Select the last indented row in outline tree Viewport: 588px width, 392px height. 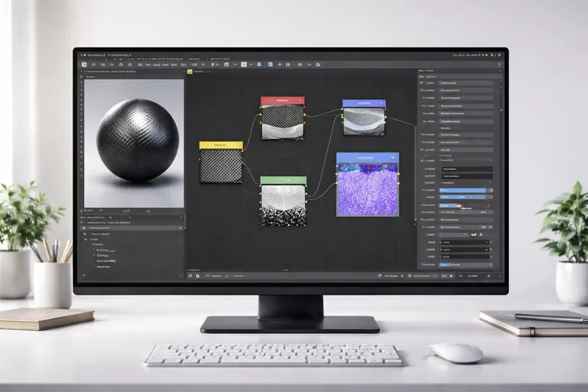tap(102, 266)
